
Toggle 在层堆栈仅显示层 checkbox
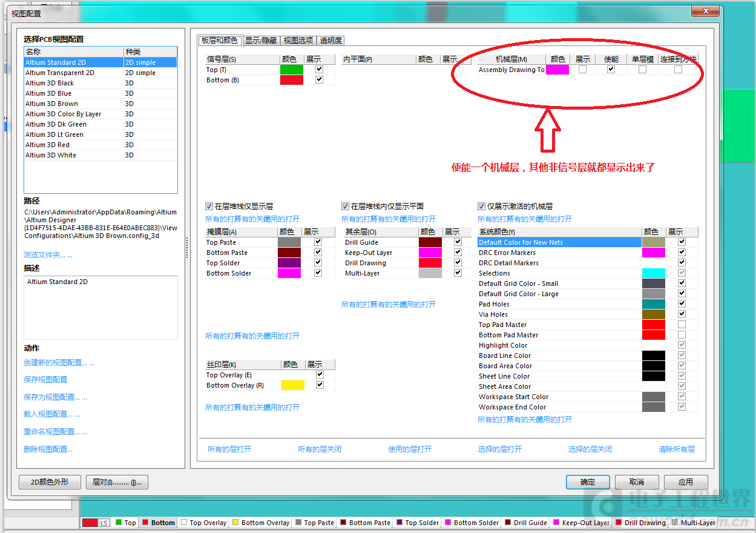coord(209,207)
